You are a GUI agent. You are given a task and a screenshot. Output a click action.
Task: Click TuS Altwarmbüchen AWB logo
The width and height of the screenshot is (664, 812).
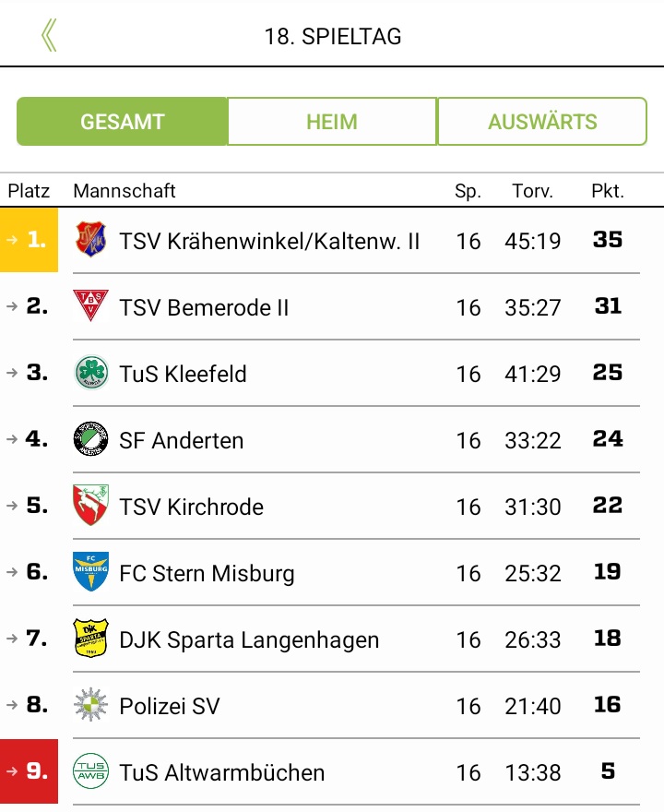[x=90, y=771]
